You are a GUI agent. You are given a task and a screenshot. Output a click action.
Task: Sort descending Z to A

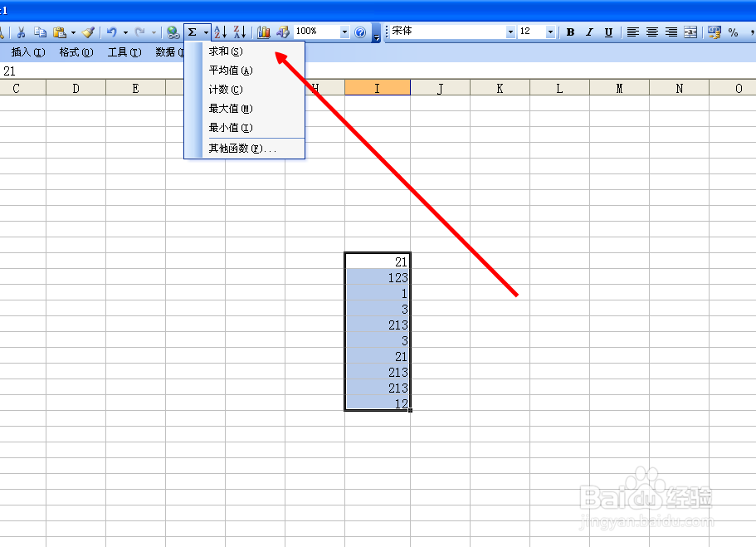click(240, 32)
